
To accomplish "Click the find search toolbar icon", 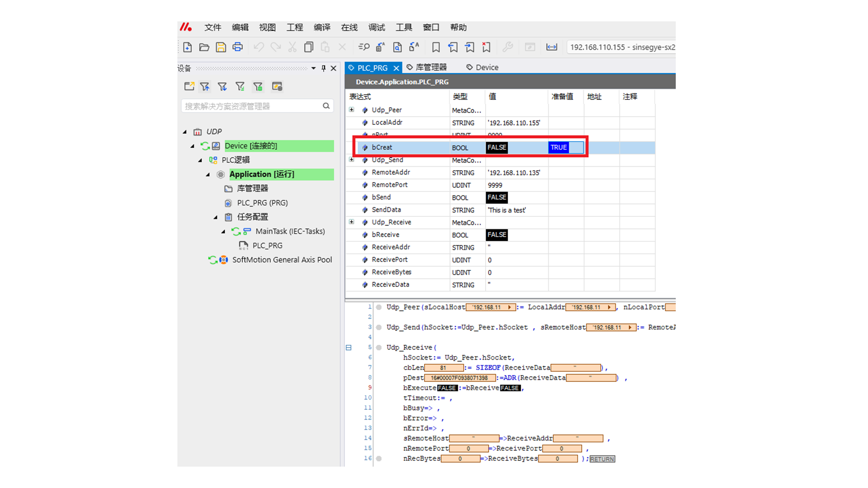I will [x=363, y=47].
